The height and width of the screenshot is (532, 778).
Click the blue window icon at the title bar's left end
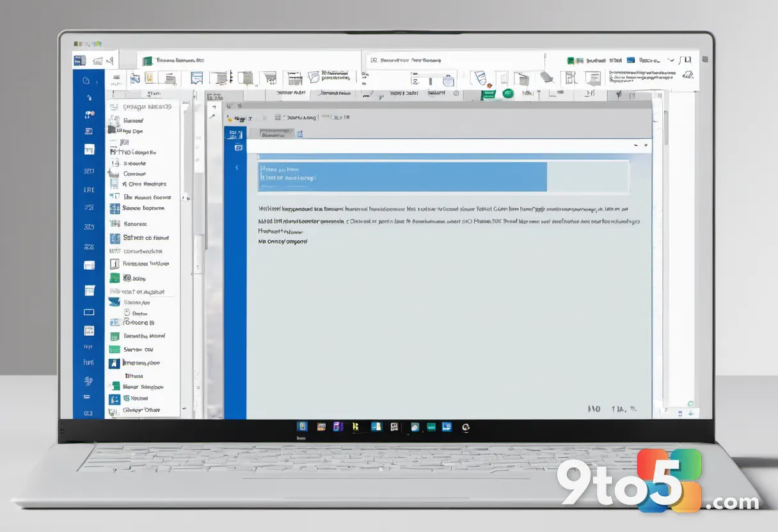click(x=79, y=61)
